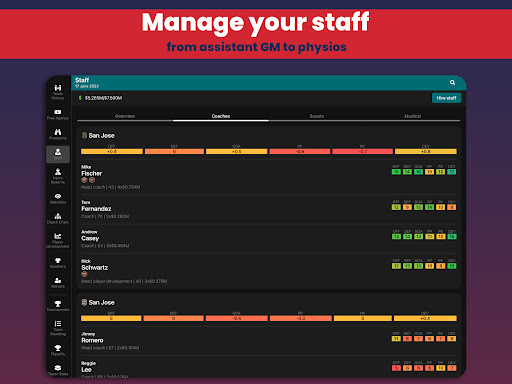The height and width of the screenshot is (384, 512).
Task: Click Nick Schwartz's trait badge
Action: pos(84,274)
